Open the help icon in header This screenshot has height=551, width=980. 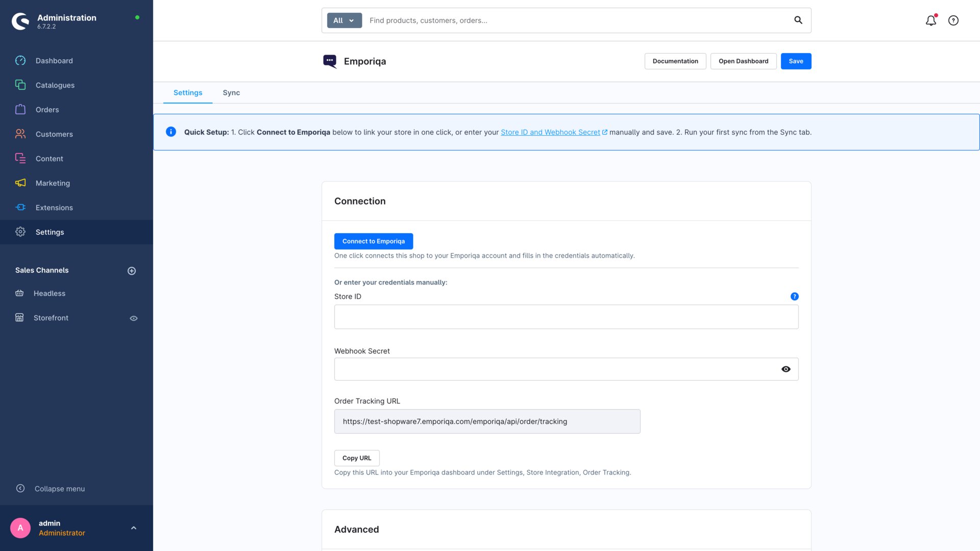click(953, 20)
